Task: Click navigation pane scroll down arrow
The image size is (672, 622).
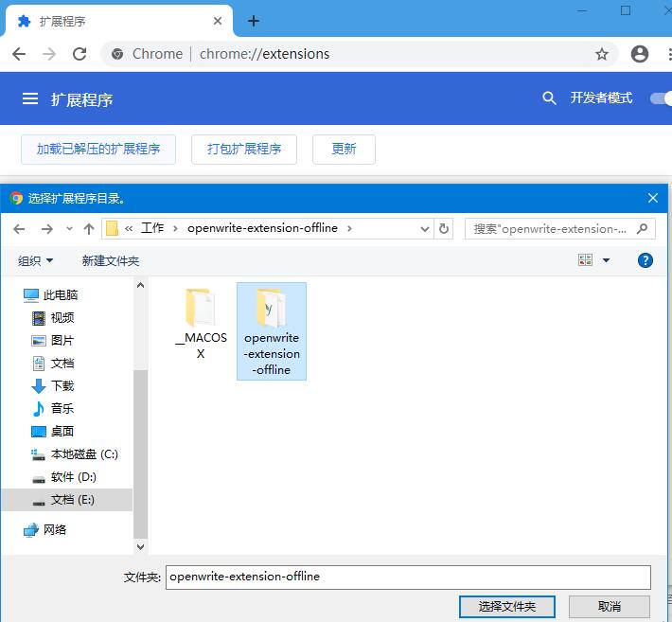Action: (140, 546)
